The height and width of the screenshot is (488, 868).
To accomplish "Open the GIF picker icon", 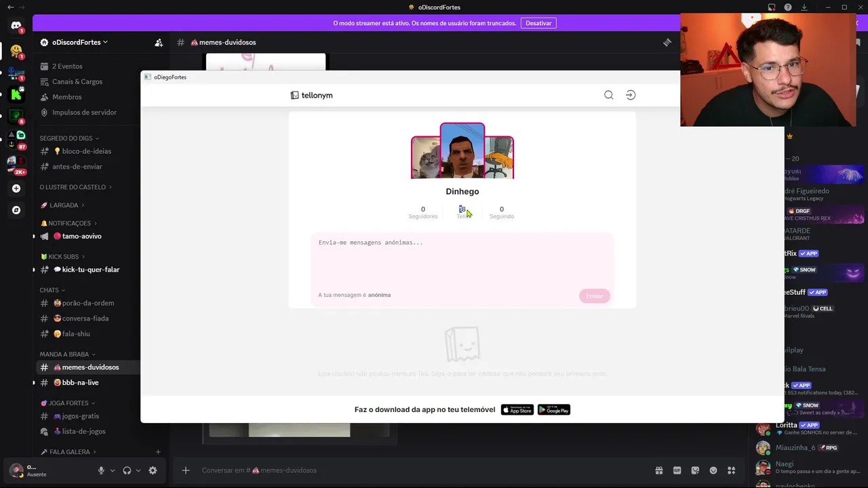I will (677, 470).
